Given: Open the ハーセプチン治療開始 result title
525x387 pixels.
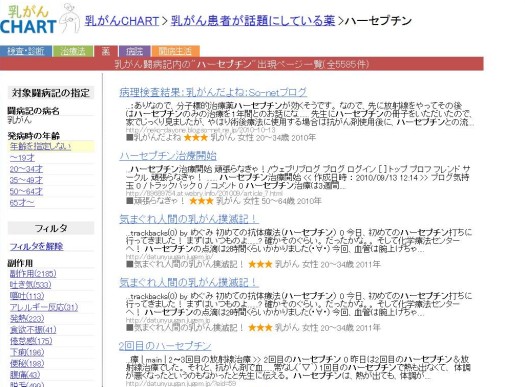Looking at the screenshot, I should click(168, 156).
